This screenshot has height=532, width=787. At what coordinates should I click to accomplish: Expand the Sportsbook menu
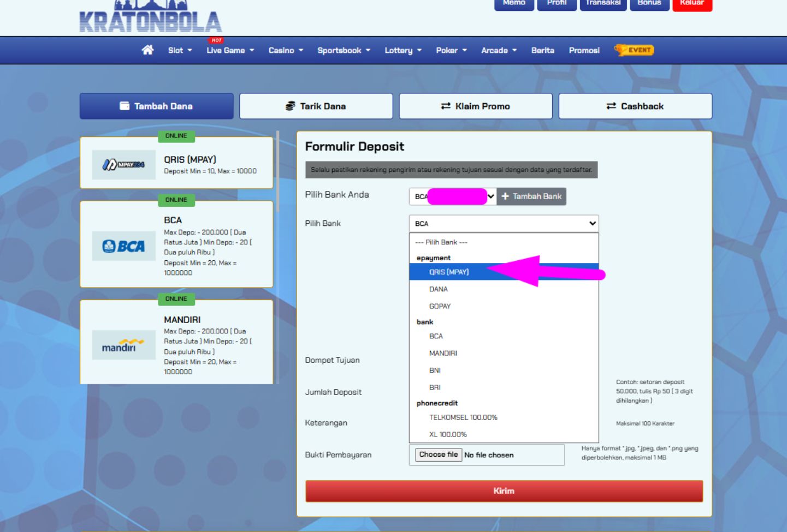344,50
